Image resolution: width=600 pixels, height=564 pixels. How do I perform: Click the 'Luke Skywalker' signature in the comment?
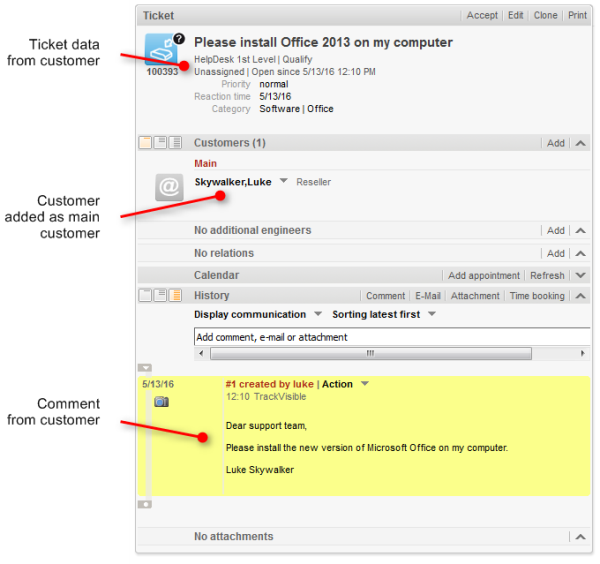260,469
